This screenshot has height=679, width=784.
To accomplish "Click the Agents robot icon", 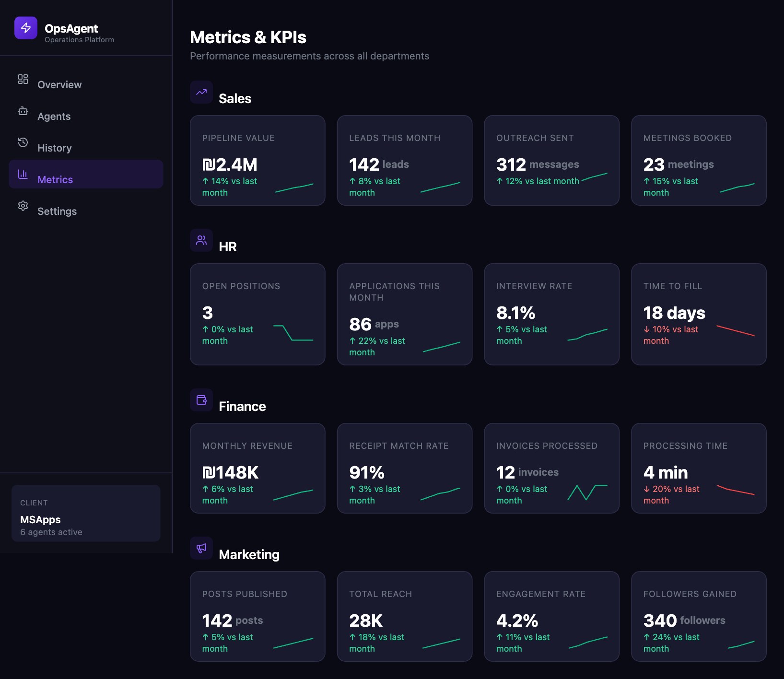I will 23,111.
